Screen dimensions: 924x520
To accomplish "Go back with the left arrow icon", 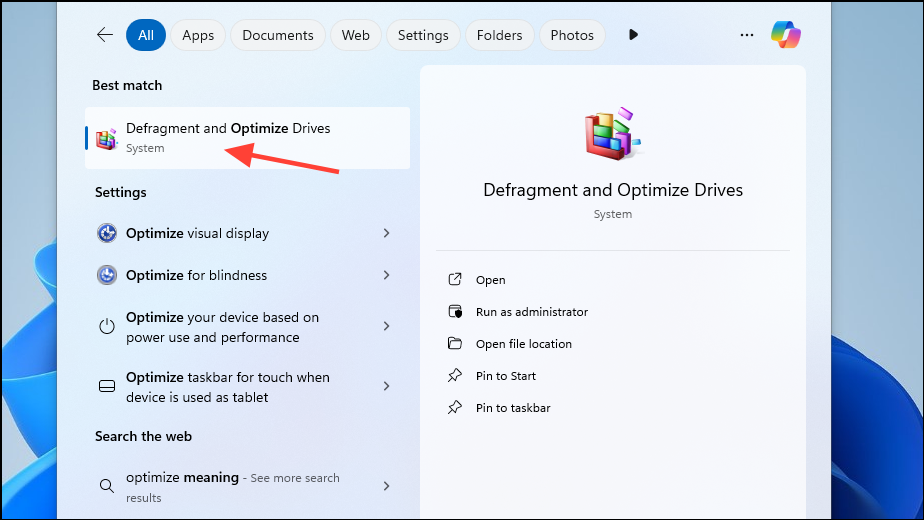I will (x=105, y=35).
